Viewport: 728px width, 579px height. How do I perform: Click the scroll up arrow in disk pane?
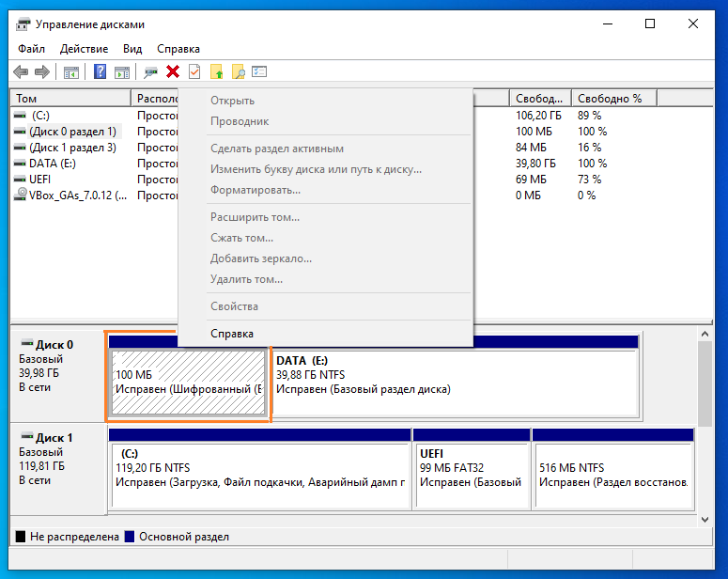tap(705, 334)
